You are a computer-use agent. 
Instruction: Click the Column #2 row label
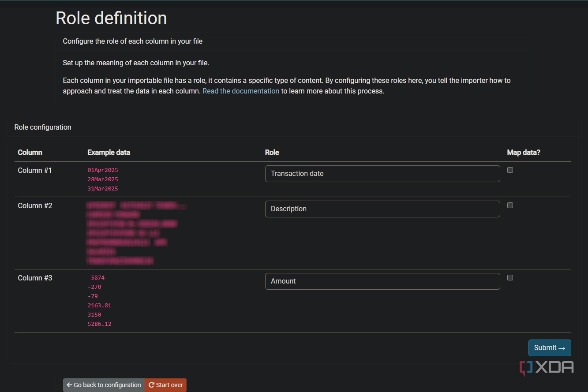[x=35, y=205]
